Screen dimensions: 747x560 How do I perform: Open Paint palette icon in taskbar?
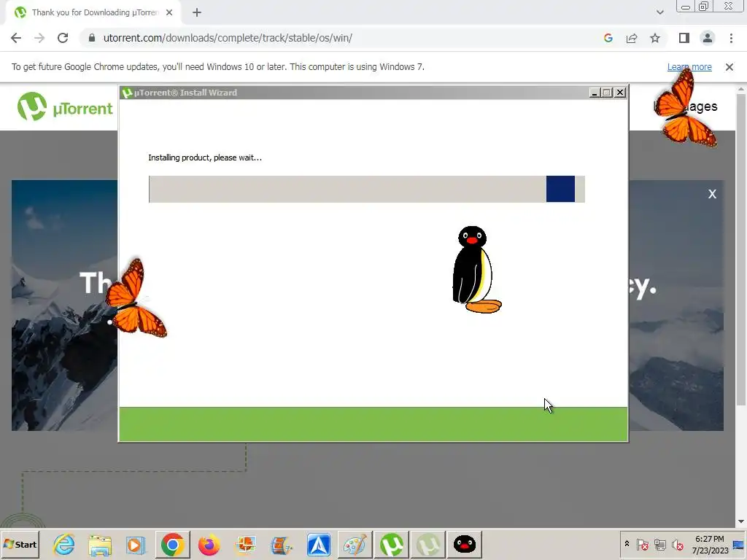tap(355, 544)
